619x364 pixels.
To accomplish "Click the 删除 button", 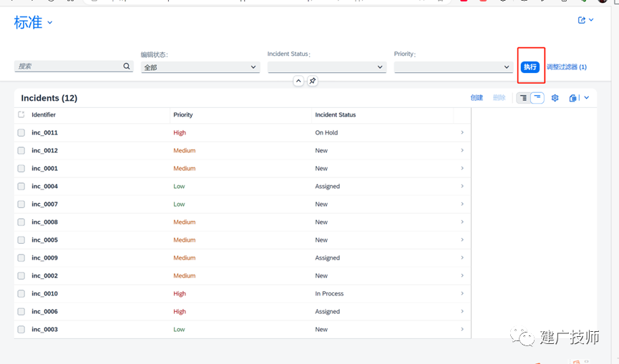I will [499, 98].
